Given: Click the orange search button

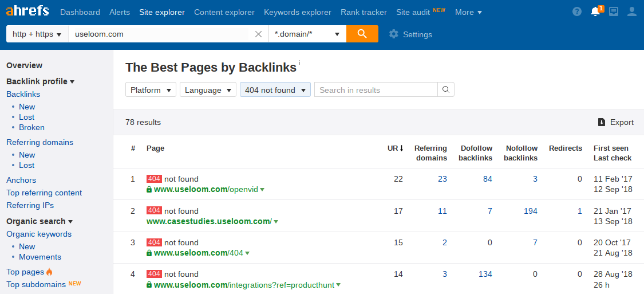Looking at the screenshot, I should (362, 34).
